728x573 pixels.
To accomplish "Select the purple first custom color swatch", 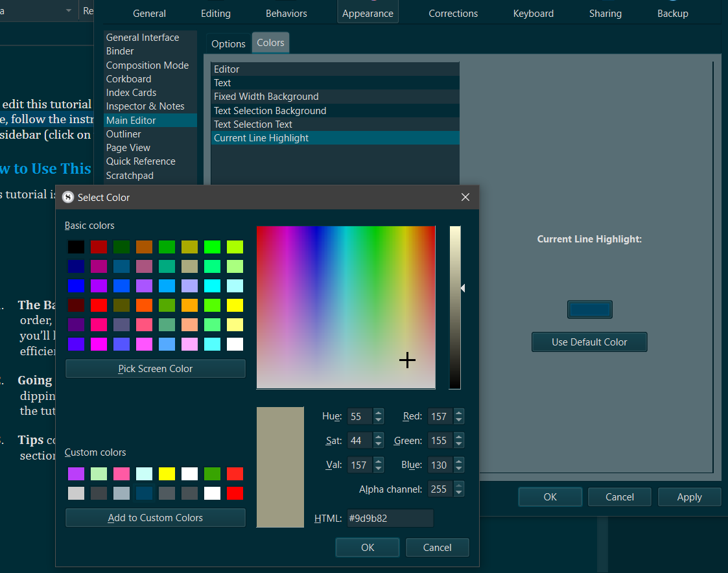I will tap(76, 474).
